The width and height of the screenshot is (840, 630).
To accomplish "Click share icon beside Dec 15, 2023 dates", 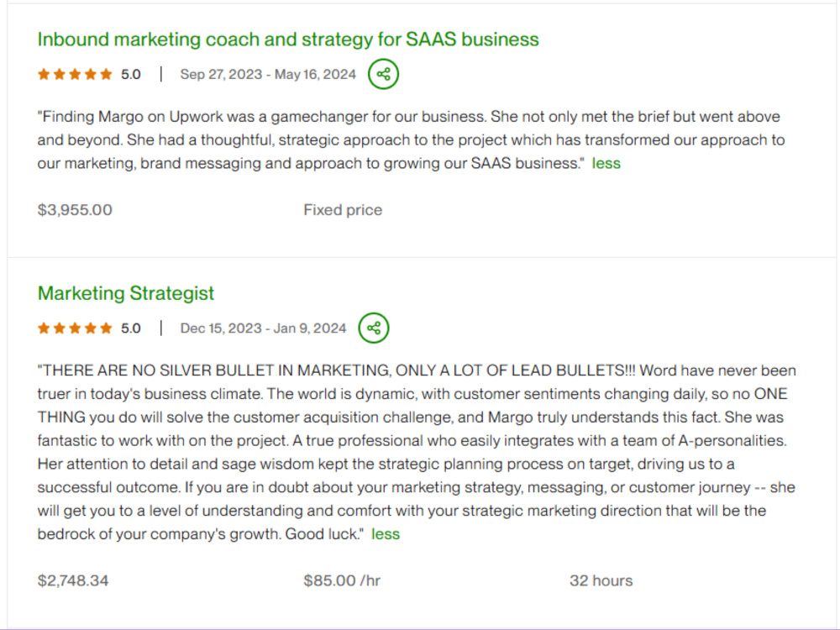I will click(x=374, y=328).
